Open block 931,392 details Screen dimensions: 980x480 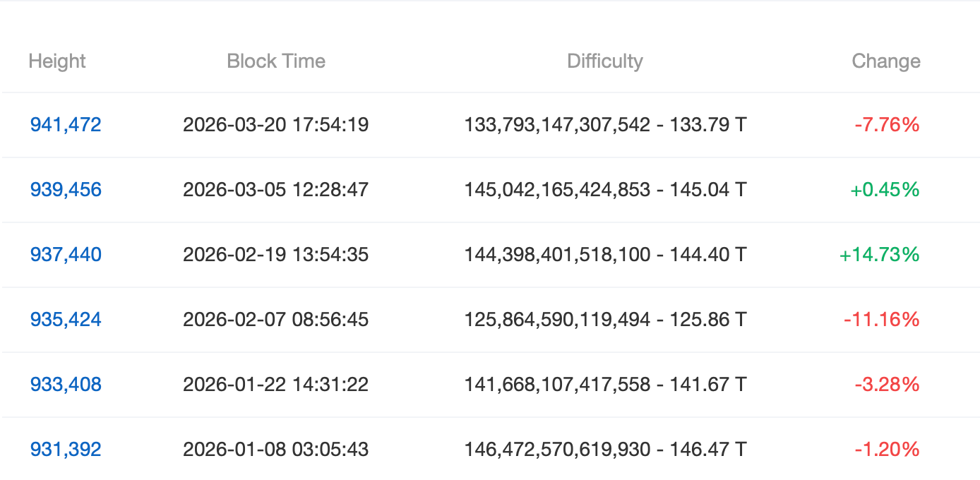(65, 448)
